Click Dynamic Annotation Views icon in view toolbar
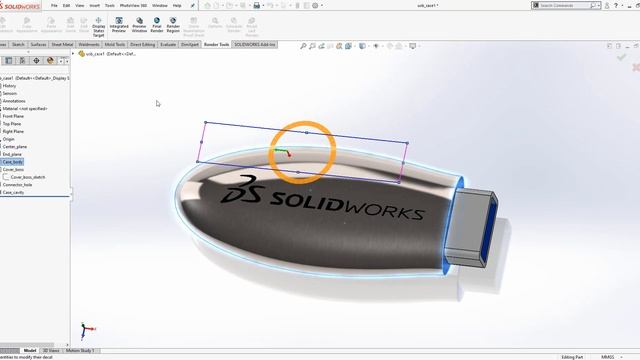The width and height of the screenshot is (640, 360). [x=339, y=46]
